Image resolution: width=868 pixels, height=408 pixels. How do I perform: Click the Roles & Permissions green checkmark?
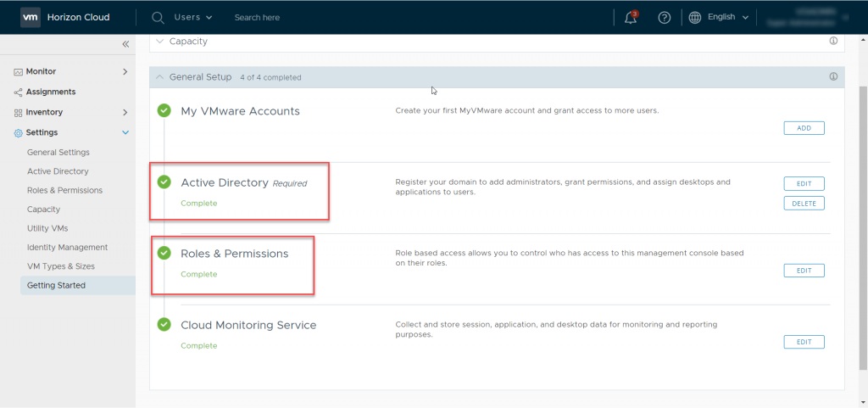(x=164, y=253)
